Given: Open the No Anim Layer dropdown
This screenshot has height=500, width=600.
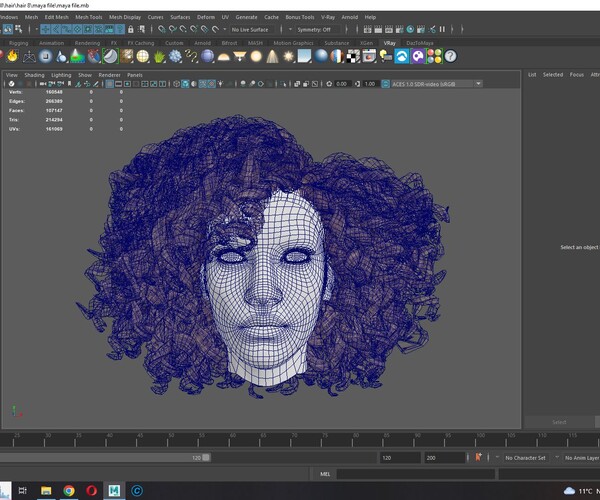Looking at the screenshot, I should click(581, 458).
